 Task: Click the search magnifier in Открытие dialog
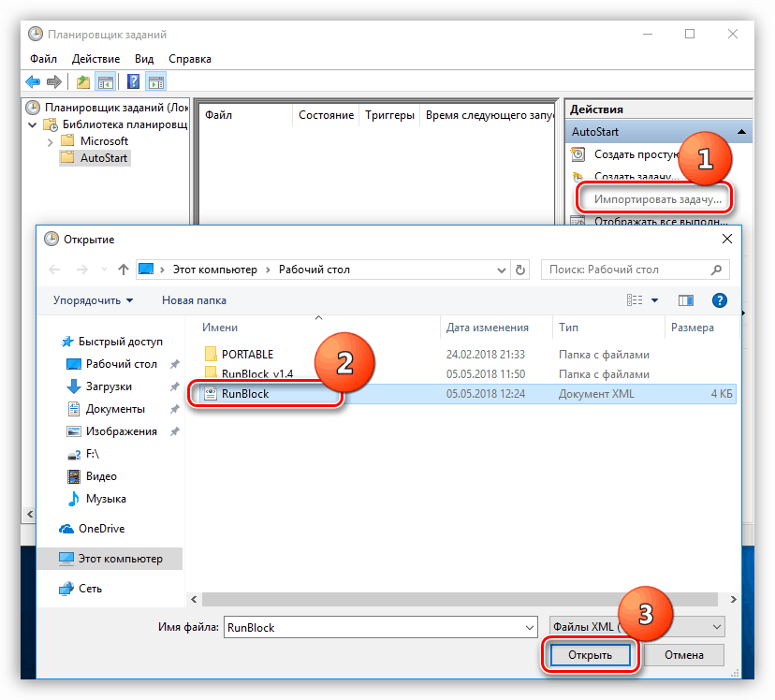point(716,270)
